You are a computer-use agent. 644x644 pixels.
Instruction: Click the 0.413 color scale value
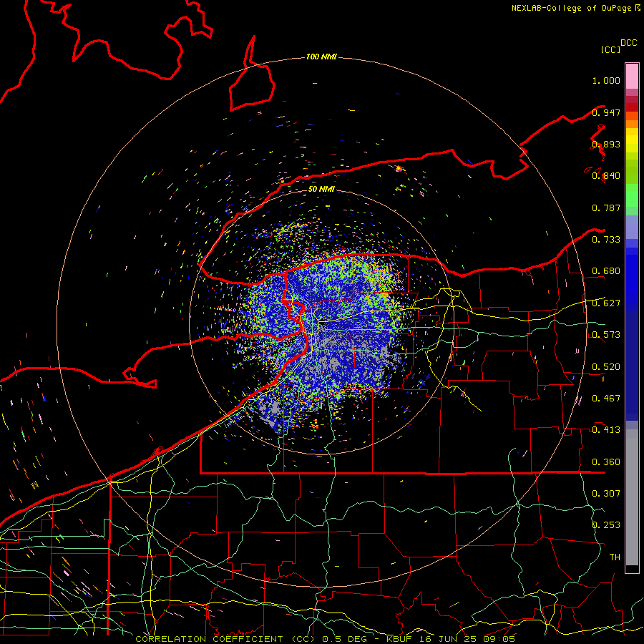pos(606,429)
